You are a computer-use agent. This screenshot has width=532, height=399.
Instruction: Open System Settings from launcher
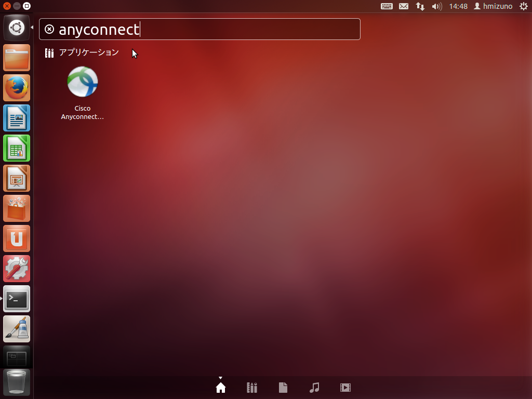[17, 269]
